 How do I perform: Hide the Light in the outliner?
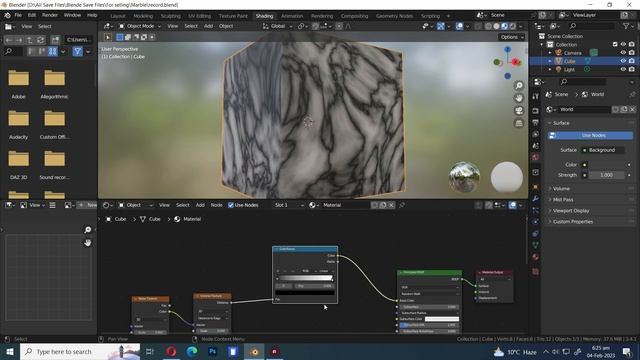click(623, 69)
